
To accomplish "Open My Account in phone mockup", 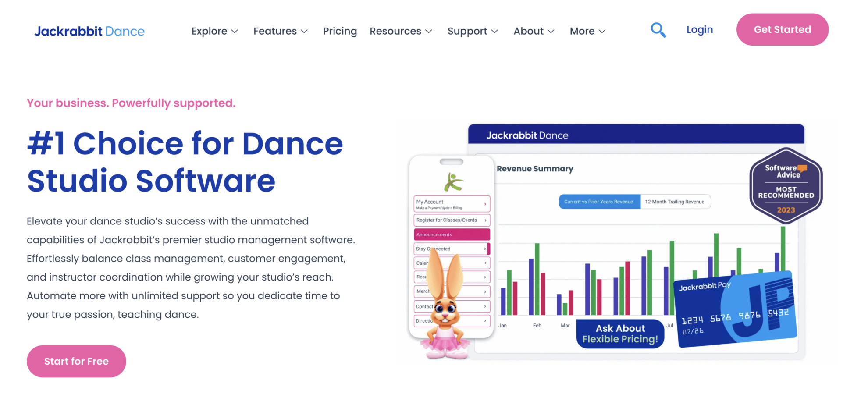I will pyautogui.click(x=452, y=204).
